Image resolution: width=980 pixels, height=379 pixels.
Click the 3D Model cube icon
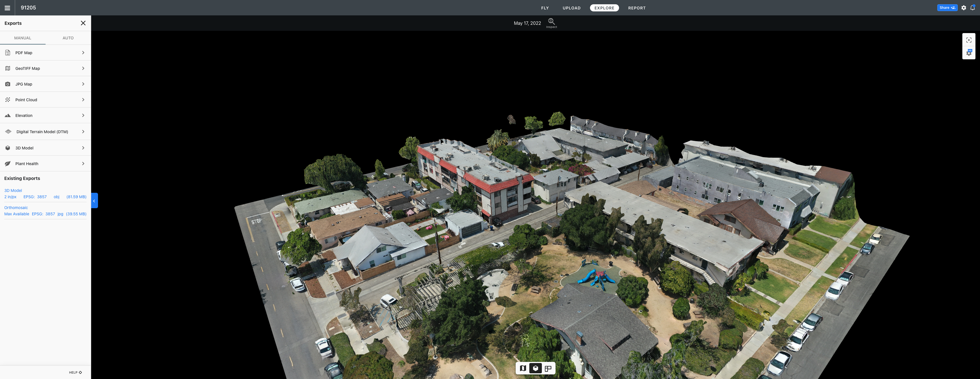tap(8, 148)
